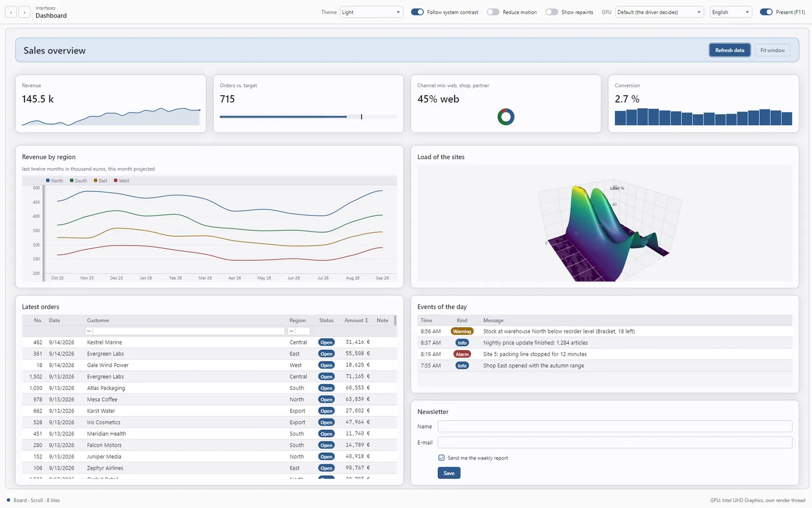Sort orders by the Status column header
The image size is (812, 508).
[326, 321]
